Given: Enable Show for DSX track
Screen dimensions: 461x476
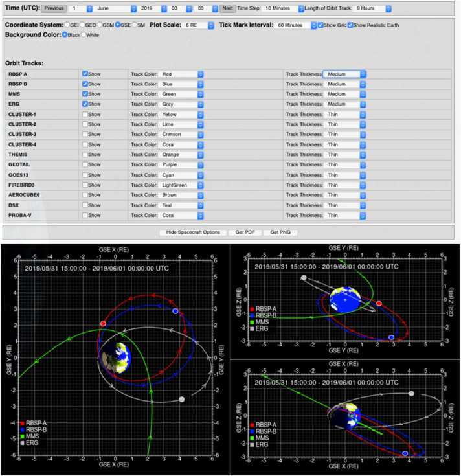Looking at the screenshot, I should (85, 205).
